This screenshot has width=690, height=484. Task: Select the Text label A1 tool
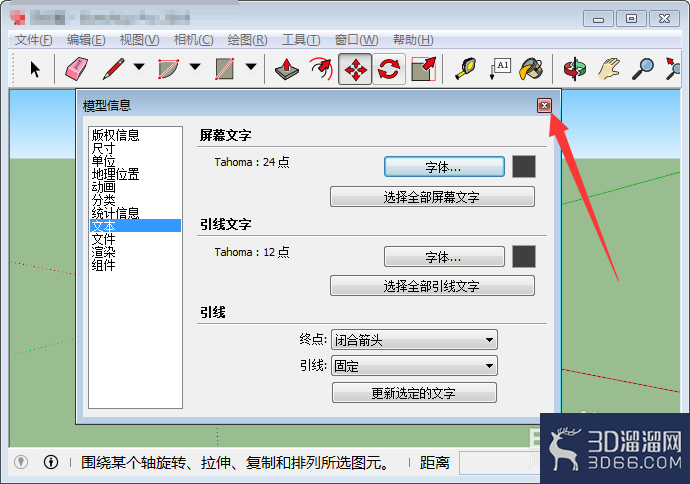[500, 69]
